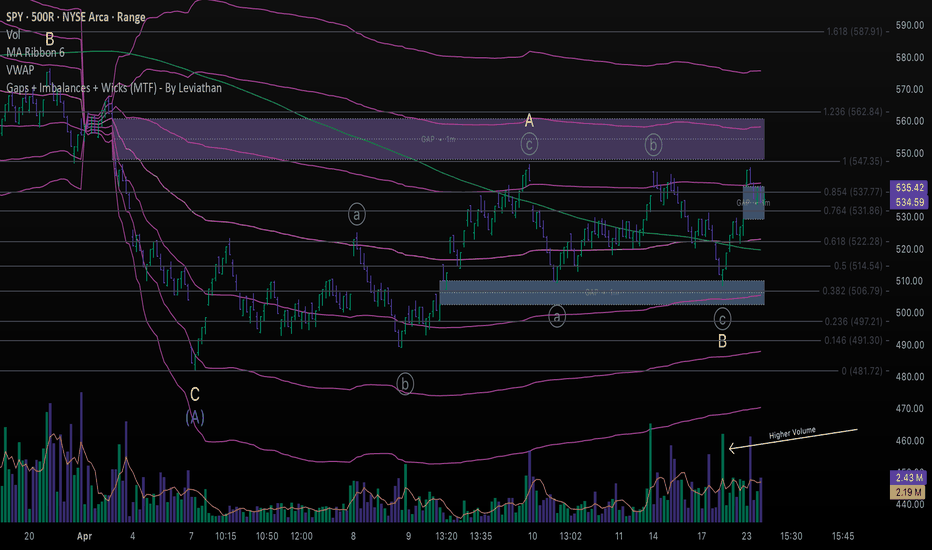
Task: Click 480.00 on the price axis
Action: click(x=909, y=376)
